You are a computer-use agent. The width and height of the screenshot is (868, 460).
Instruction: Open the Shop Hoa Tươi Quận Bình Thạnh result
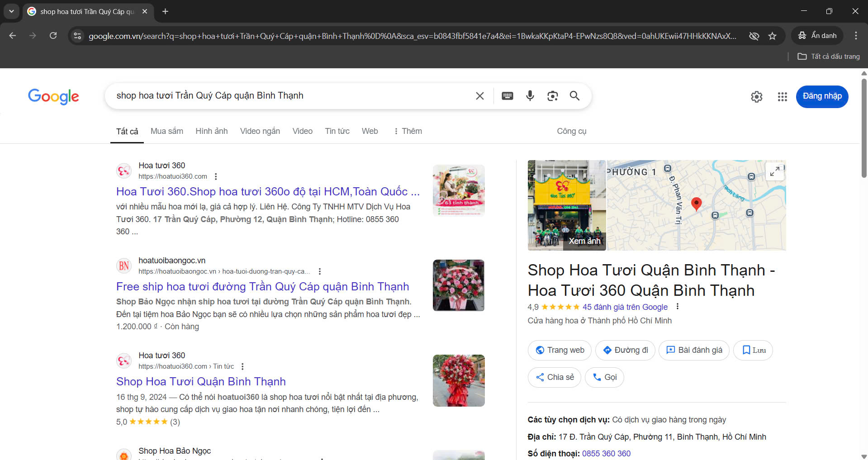[x=201, y=382]
